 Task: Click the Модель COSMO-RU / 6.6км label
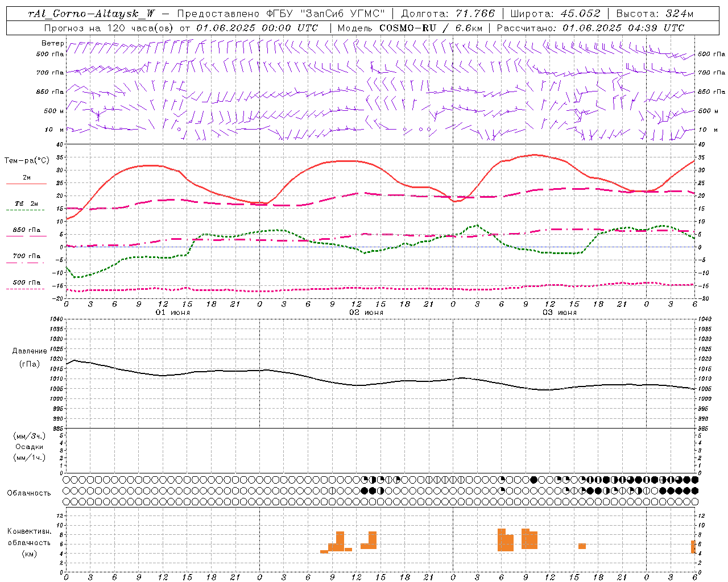409,28
